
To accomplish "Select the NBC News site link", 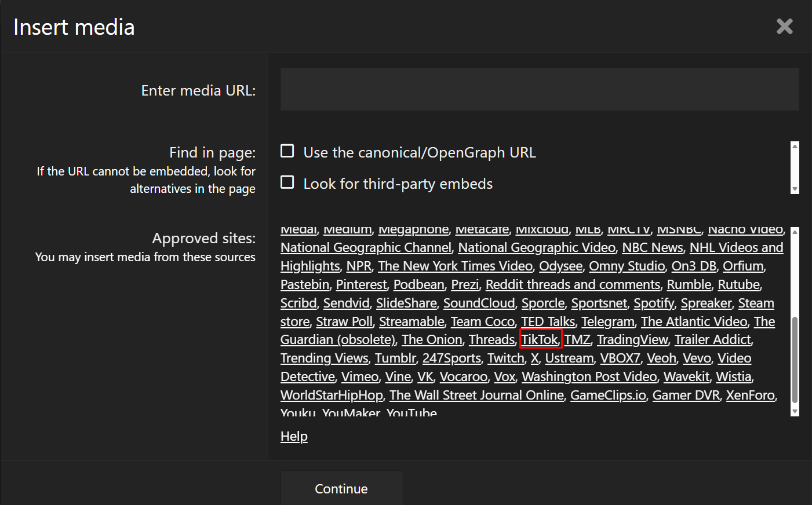I will pos(653,248).
